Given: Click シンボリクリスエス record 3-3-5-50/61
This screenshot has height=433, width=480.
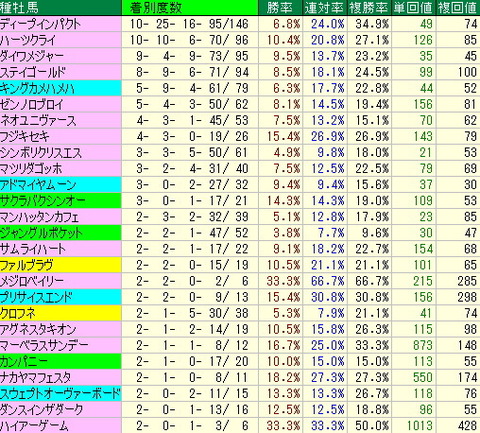Looking at the screenshot, I should 192,153.
